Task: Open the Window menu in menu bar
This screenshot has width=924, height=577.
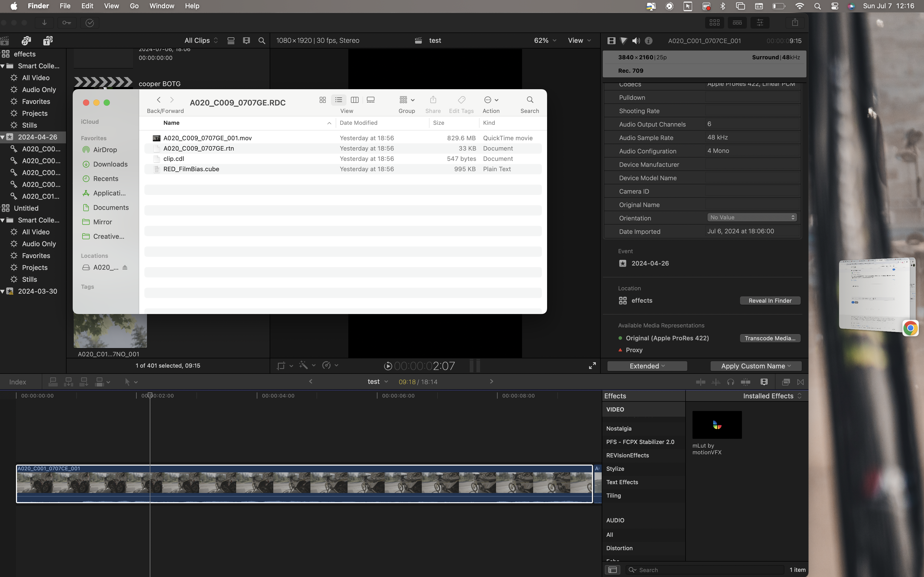Action: (161, 6)
